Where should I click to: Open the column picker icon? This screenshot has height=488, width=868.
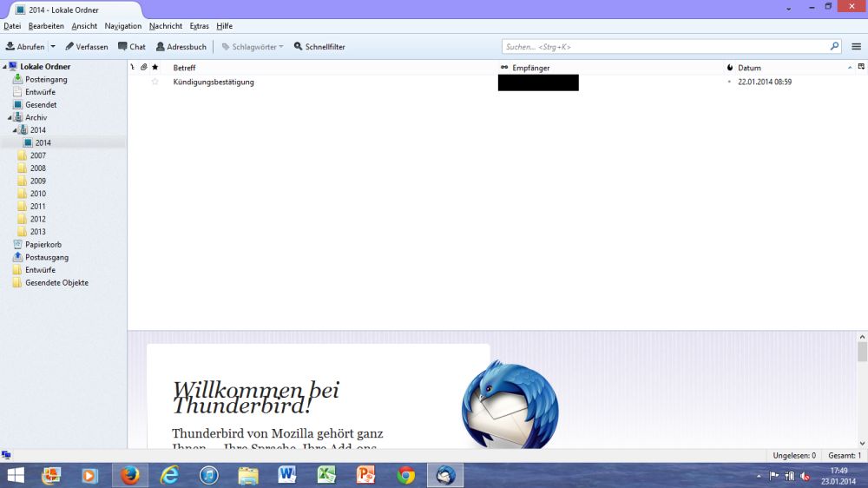tap(861, 67)
